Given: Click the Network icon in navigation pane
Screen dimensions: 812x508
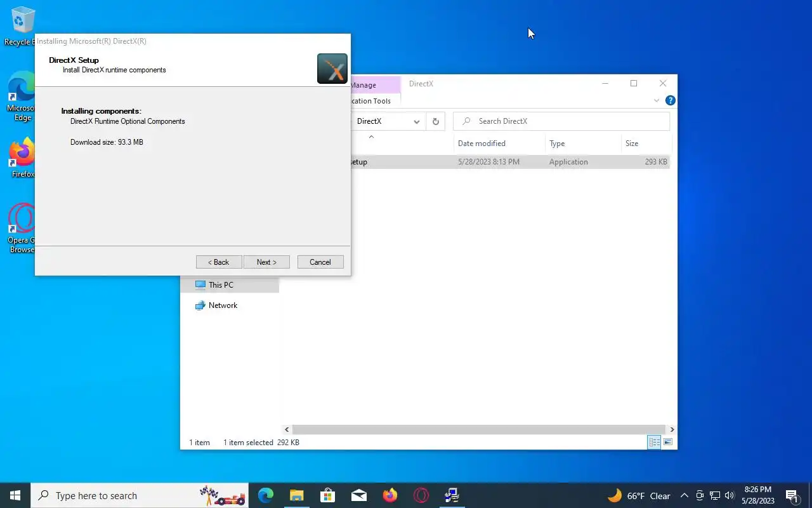Looking at the screenshot, I should 200,305.
